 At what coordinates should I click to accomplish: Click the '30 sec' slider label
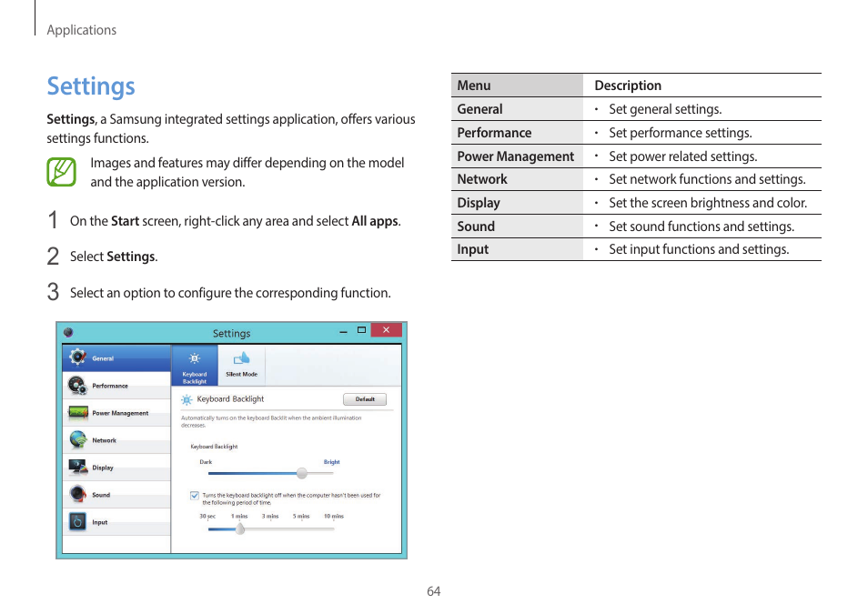pyautogui.click(x=207, y=516)
